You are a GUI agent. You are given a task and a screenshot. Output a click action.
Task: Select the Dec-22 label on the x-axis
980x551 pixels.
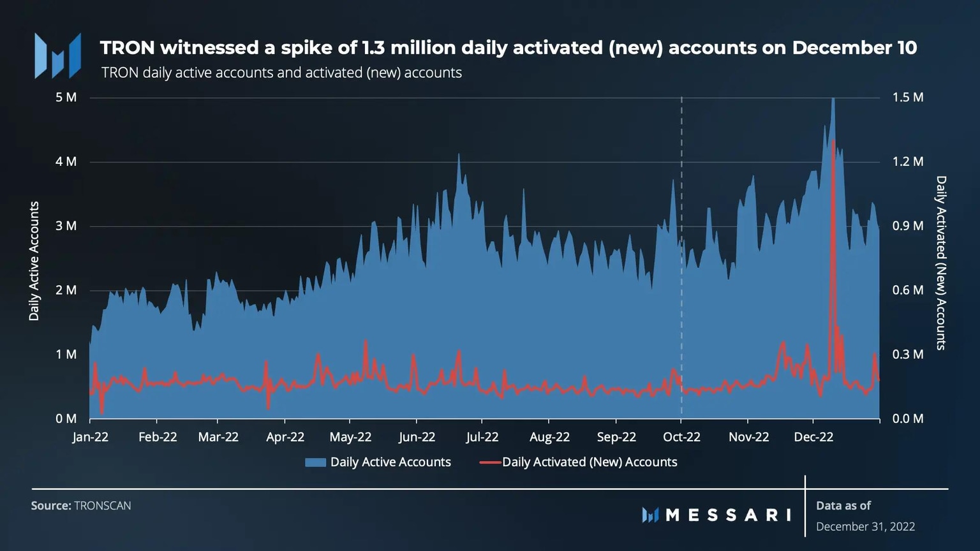coord(814,437)
